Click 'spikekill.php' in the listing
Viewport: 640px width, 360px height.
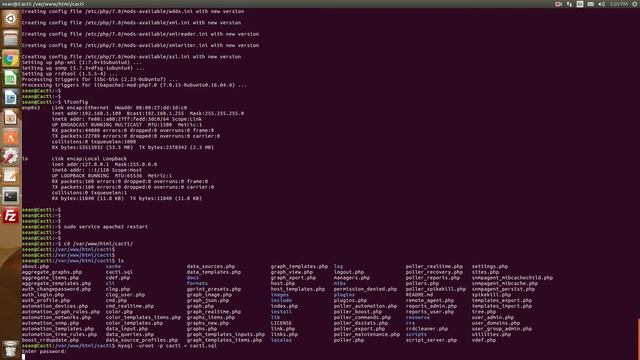[491, 294]
